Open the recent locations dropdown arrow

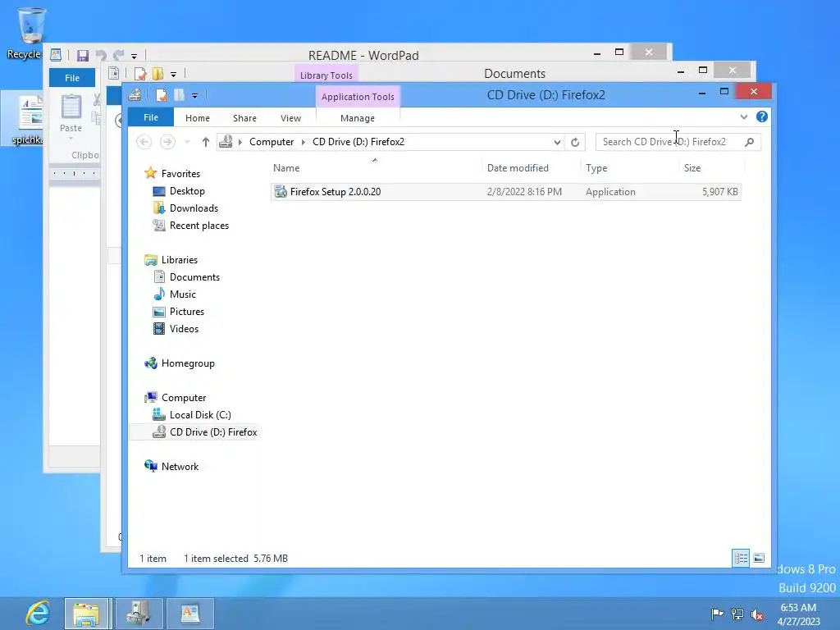coord(187,142)
